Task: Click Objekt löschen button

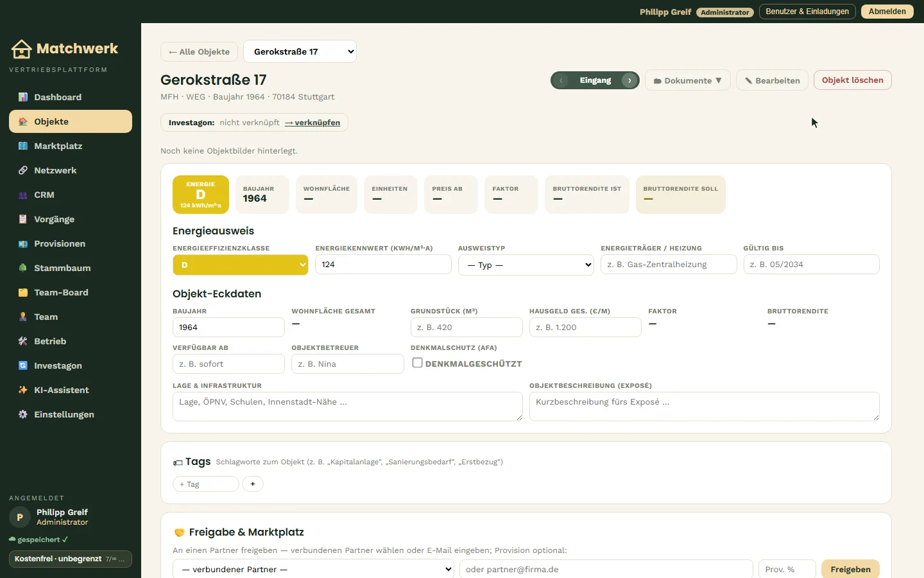Action: click(x=853, y=80)
